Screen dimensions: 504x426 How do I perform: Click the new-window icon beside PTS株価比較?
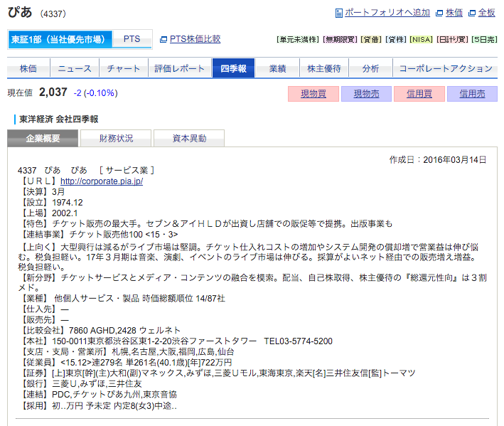(x=163, y=39)
